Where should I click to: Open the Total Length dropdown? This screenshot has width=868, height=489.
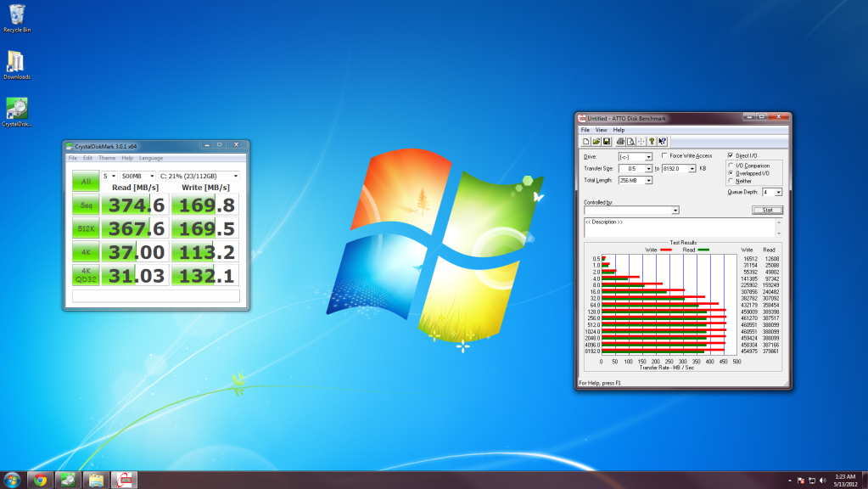(649, 181)
